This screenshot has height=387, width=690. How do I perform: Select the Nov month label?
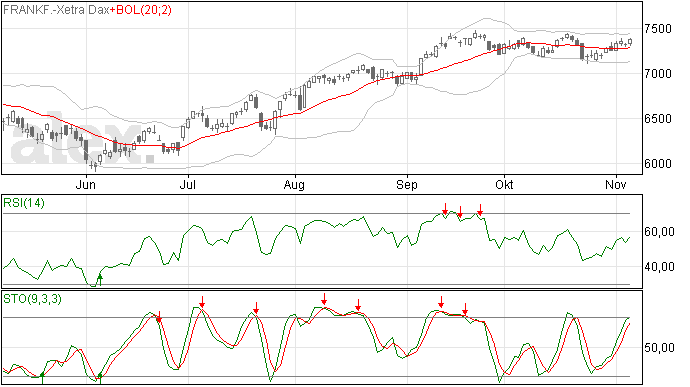(x=616, y=184)
